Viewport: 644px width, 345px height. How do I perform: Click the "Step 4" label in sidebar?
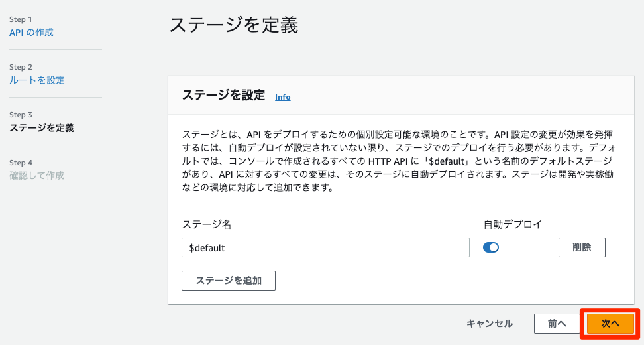pyautogui.click(x=21, y=163)
